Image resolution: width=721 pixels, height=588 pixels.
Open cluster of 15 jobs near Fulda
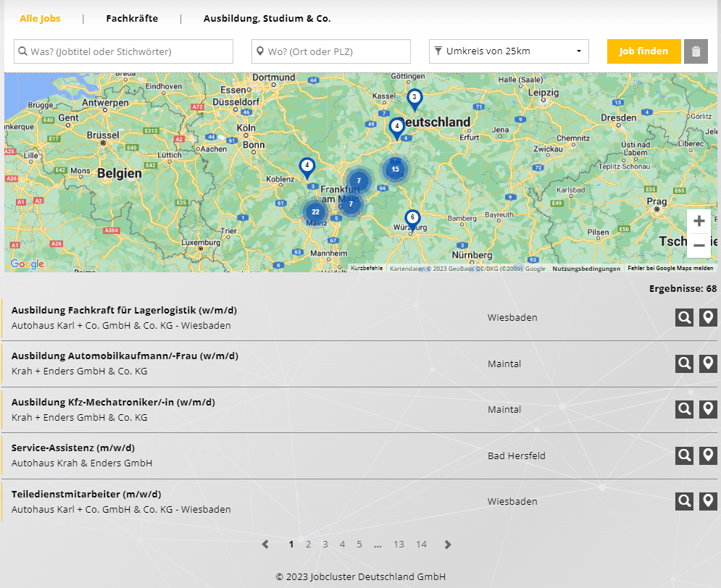395,169
